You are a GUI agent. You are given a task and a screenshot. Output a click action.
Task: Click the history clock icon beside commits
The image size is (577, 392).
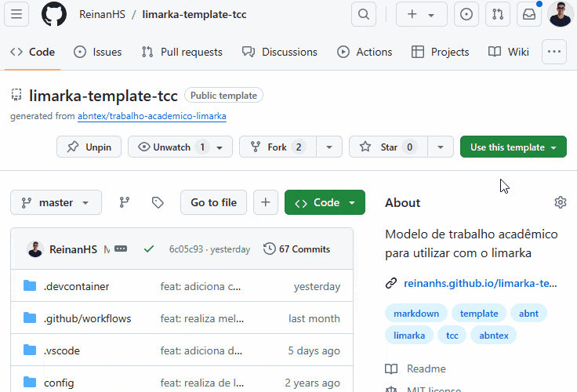pos(270,249)
